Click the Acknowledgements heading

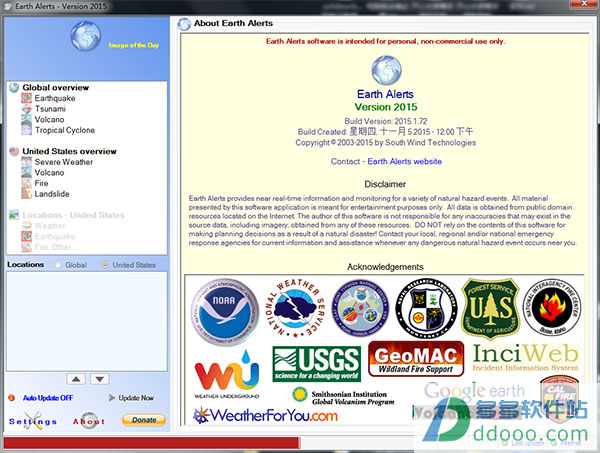coord(385,267)
